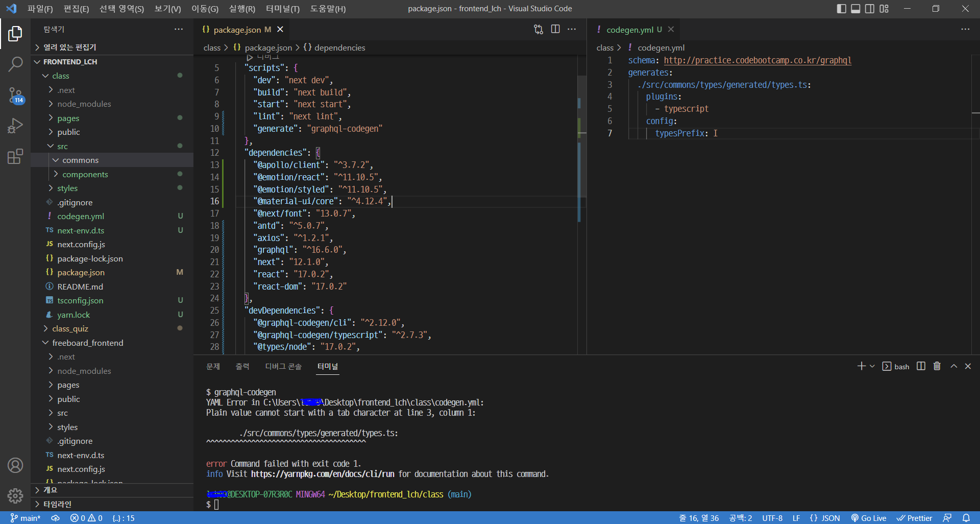980x524 pixels.
Task: Switch to the 디버그 콘솔 tab
Action: (283, 366)
